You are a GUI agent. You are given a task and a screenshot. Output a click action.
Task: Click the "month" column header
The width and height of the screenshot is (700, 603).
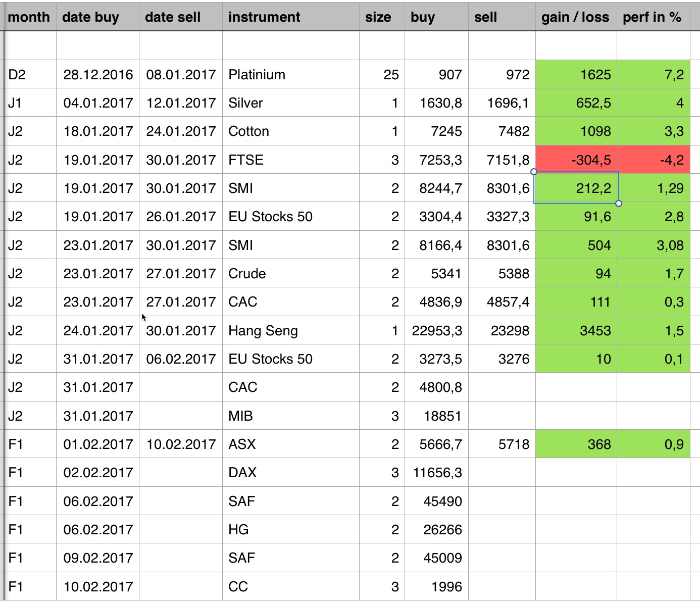(x=29, y=17)
